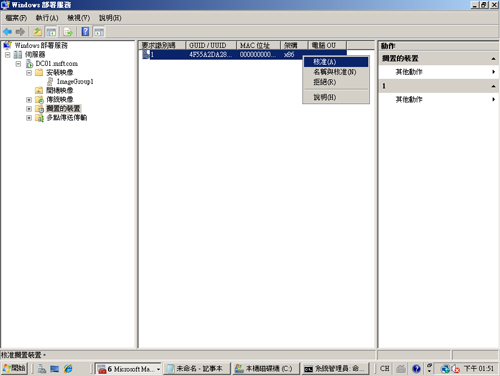Click the x86 architecture cell

[x=289, y=54]
